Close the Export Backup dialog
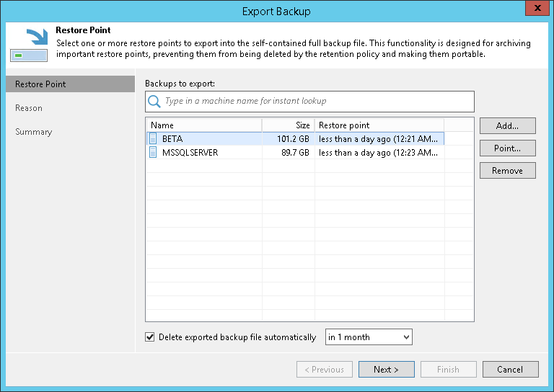This screenshot has height=392, width=554. pyautogui.click(x=535, y=10)
